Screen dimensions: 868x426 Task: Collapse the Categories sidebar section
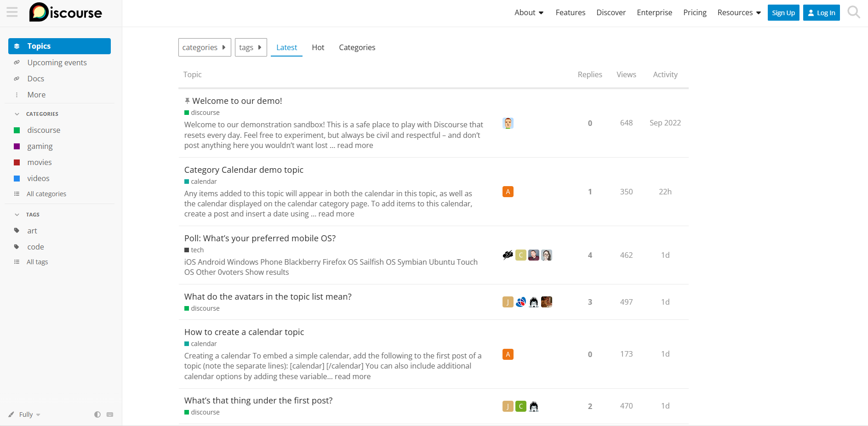(17, 114)
